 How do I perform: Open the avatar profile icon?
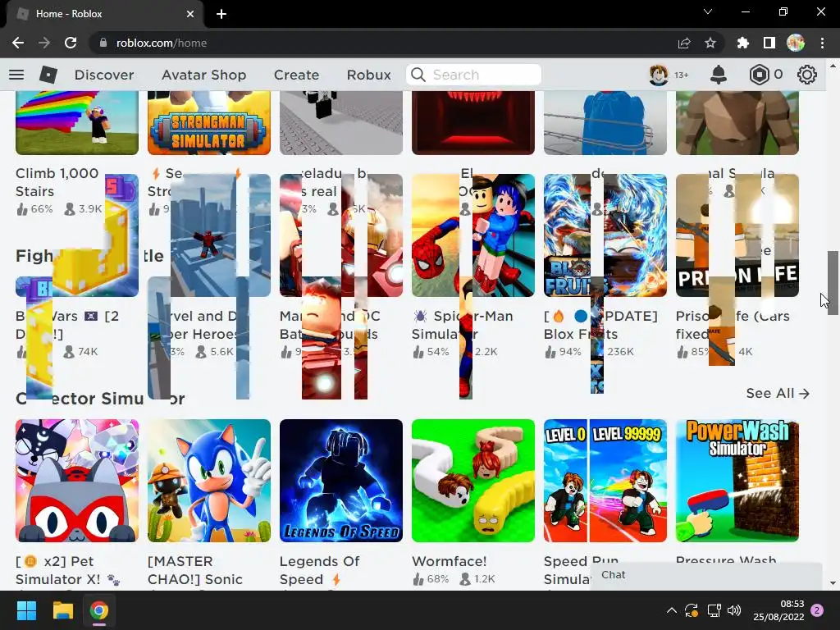[659, 75]
